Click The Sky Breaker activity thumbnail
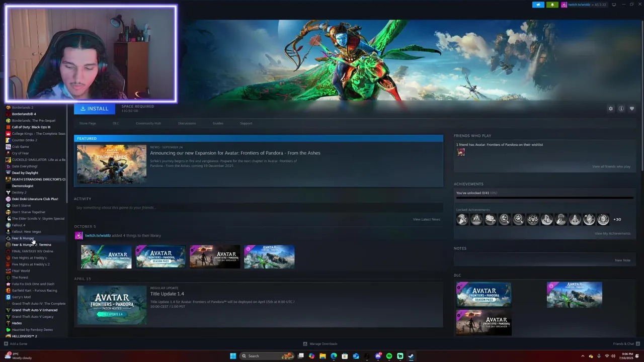This screenshot has height=362, width=644. [x=215, y=256]
